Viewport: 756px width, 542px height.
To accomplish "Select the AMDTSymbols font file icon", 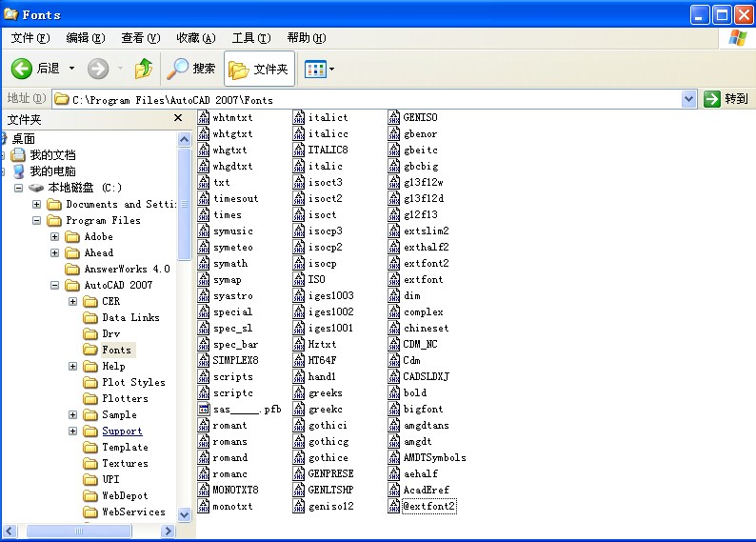I will point(394,457).
